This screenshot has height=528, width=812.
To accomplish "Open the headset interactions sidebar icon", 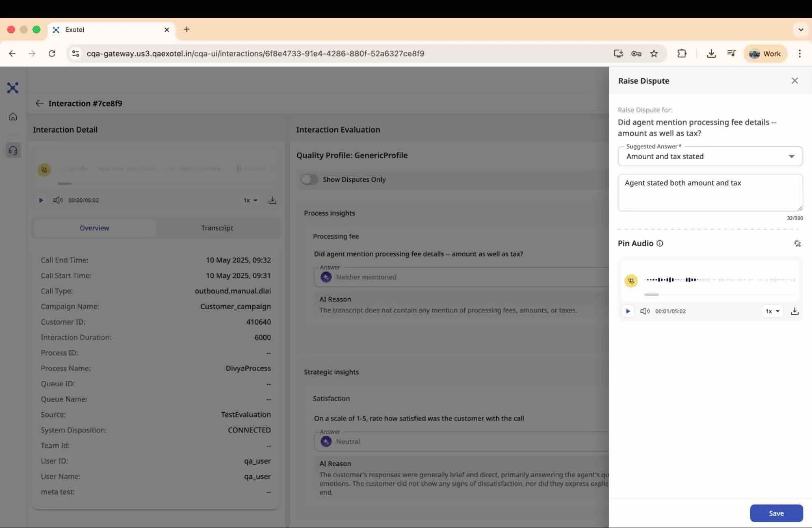I will [x=13, y=151].
